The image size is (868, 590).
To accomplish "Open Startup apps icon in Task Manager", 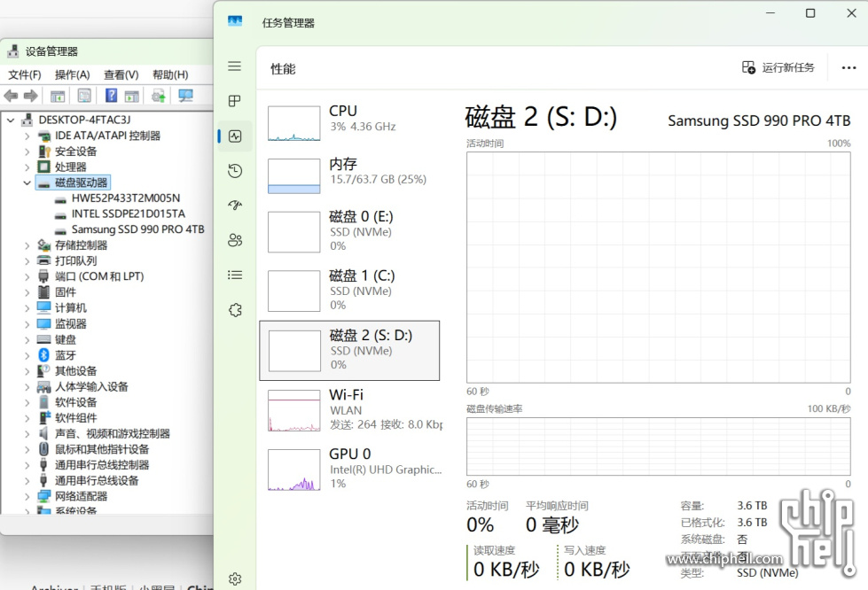I will point(235,206).
